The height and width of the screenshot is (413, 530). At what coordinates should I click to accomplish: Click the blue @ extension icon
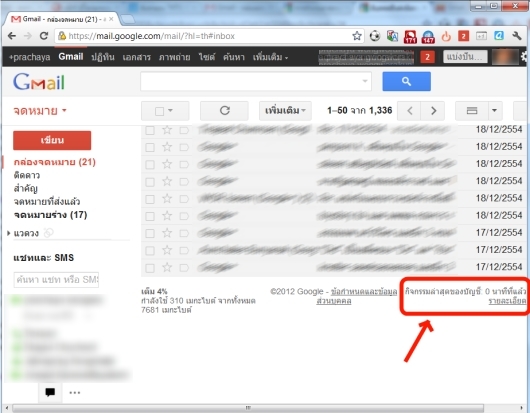[499, 35]
